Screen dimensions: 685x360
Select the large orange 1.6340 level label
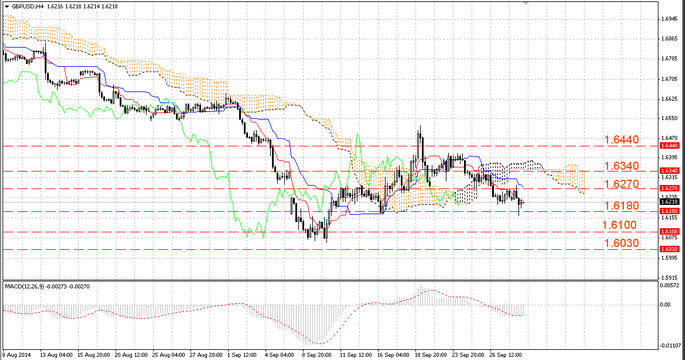(621, 166)
